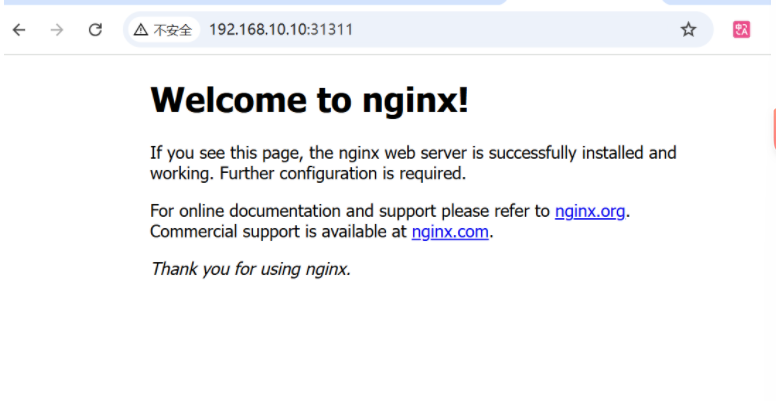Click the 'Welcome to nginx!' heading

point(309,100)
